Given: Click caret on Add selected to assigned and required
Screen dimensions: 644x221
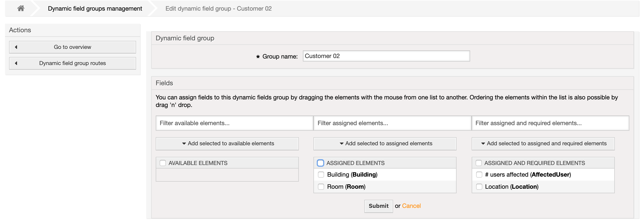Looking at the screenshot, I should 483,144.
